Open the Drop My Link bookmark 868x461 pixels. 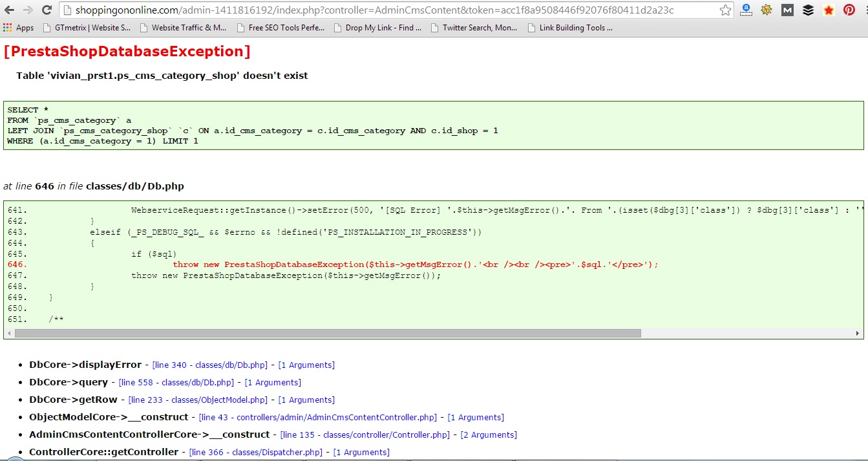click(x=377, y=28)
